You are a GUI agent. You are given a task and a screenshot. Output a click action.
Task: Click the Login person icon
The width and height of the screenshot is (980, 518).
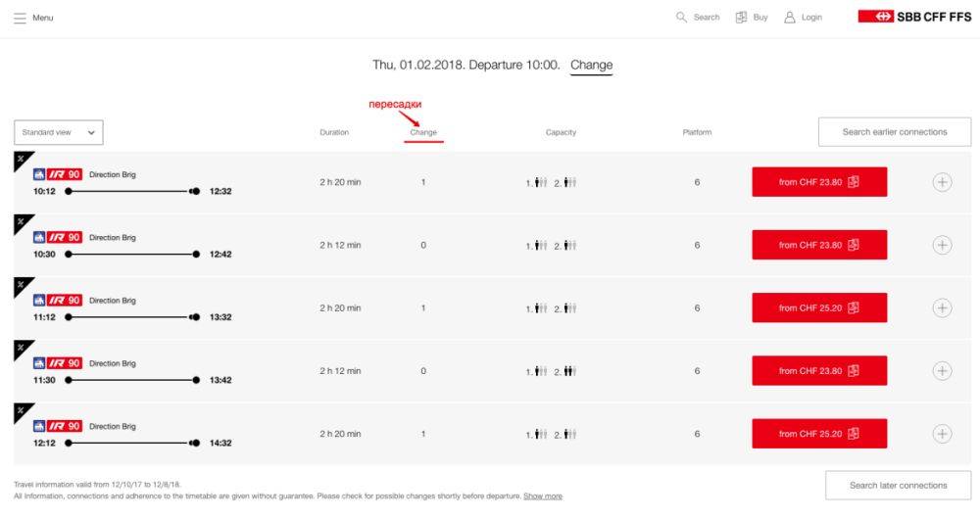tap(789, 18)
